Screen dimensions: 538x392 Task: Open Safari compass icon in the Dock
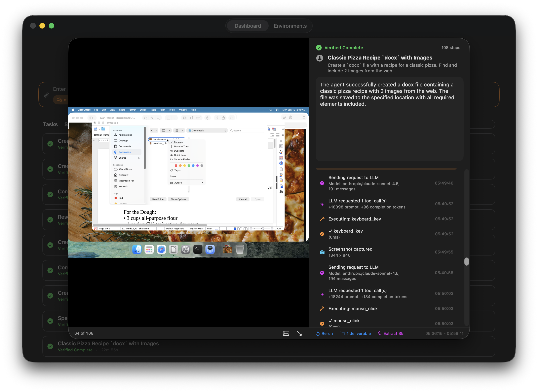click(161, 249)
